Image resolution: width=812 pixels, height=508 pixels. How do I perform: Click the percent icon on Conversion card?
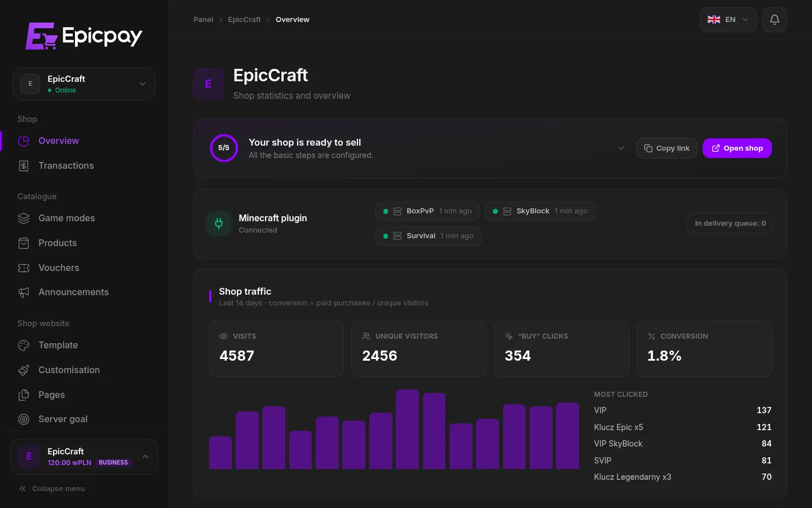click(x=652, y=336)
